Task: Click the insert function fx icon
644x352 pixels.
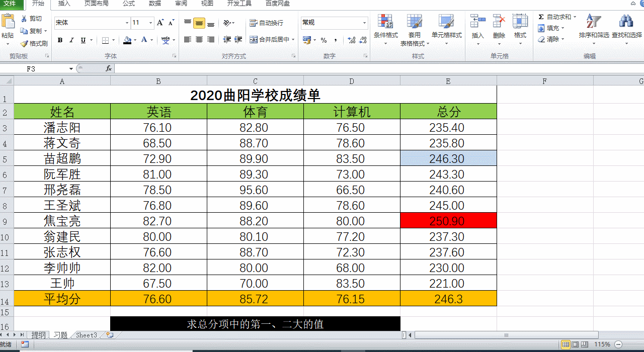Action: pos(108,68)
